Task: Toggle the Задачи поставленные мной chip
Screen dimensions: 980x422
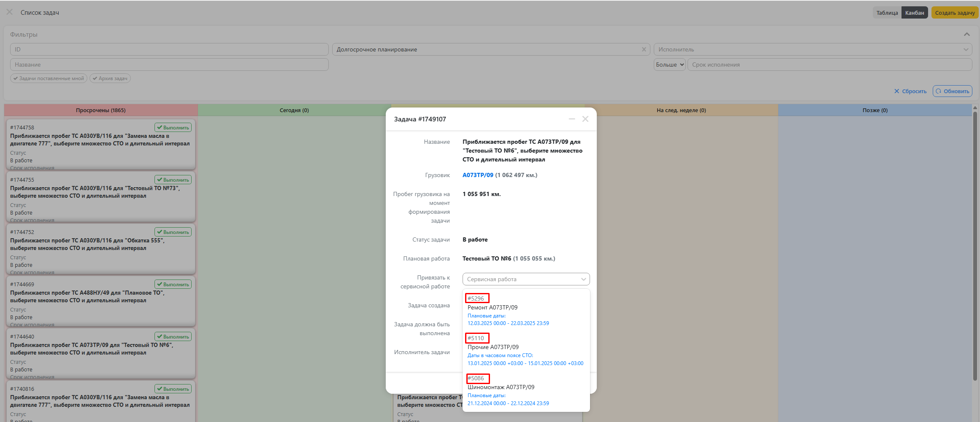Action: coord(49,78)
